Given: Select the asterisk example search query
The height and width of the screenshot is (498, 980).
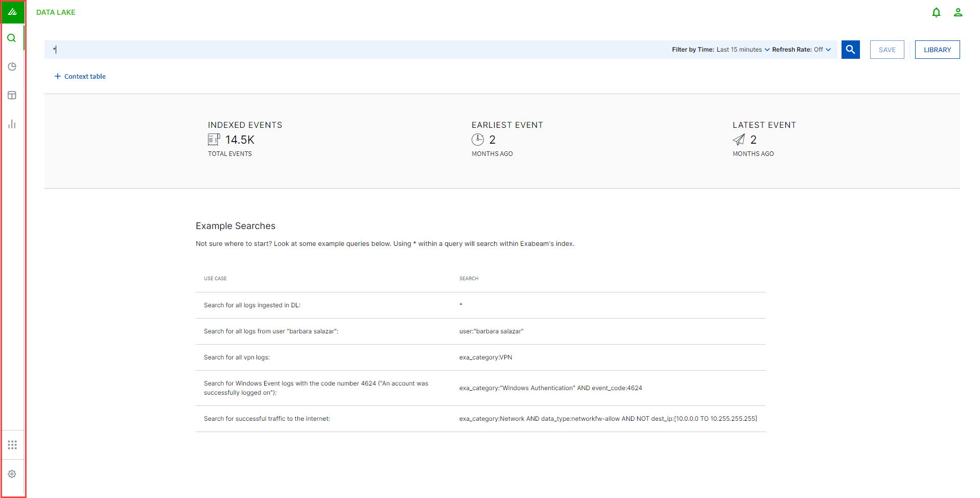Looking at the screenshot, I should point(461,305).
